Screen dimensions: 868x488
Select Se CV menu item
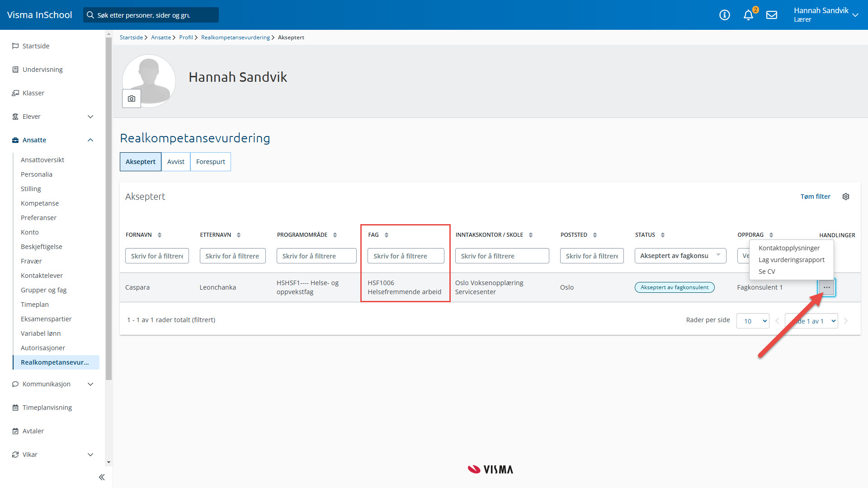coord(767,272)
